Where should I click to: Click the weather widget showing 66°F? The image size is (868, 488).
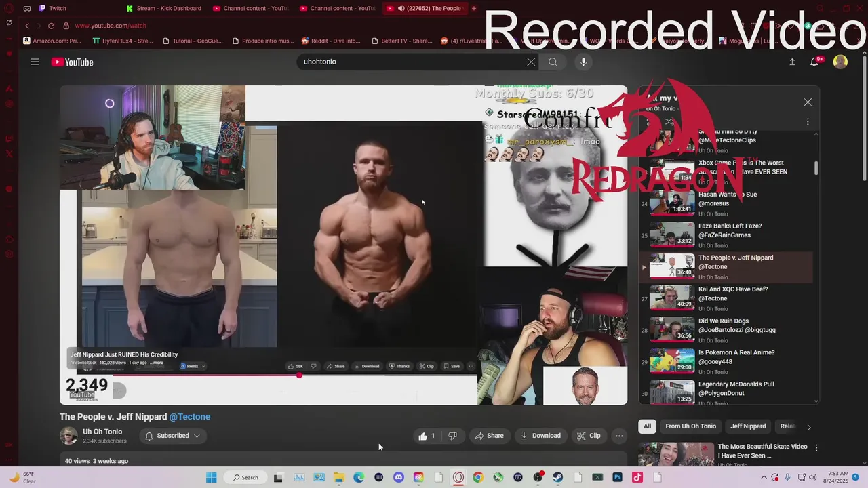click(22, 477)
